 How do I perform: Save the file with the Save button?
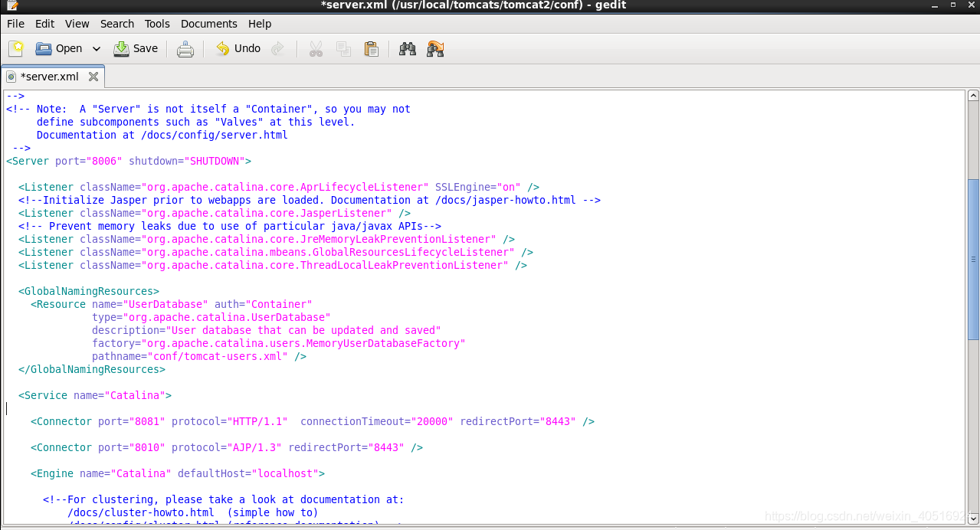[136, 48]
